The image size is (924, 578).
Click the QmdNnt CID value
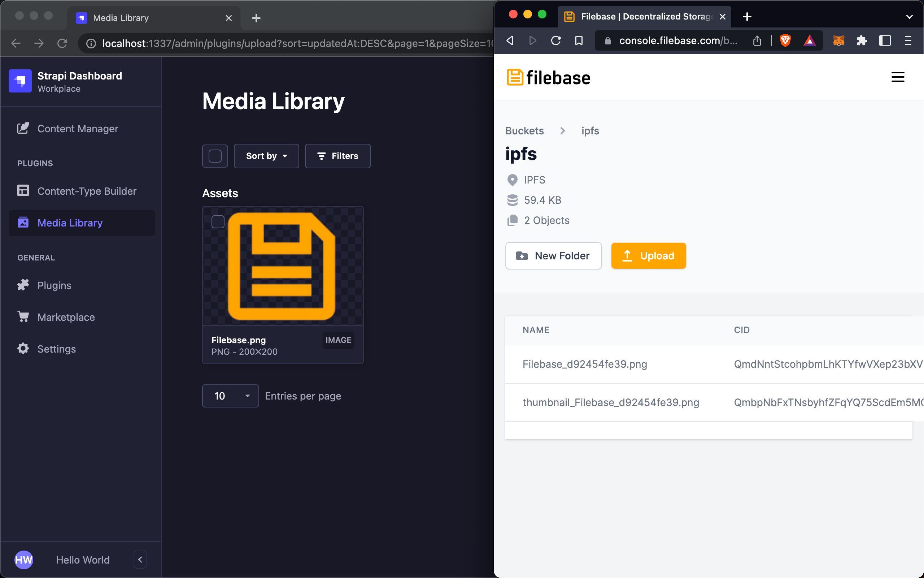[x=828, y=364]
